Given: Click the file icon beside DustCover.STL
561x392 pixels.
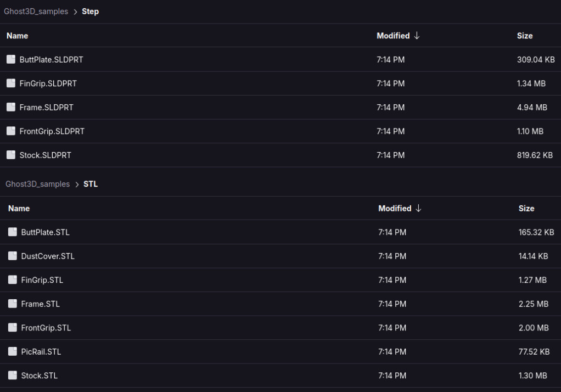Looking at the screenshot, I should [x=13, y=256].
